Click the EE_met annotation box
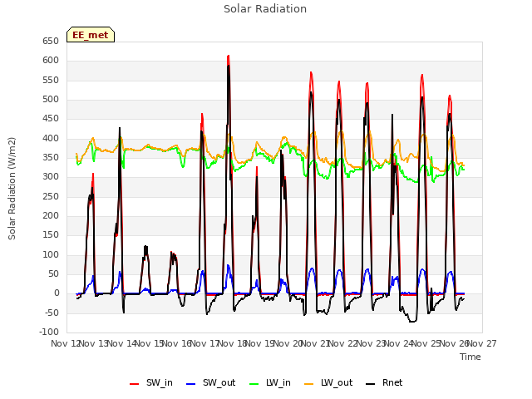The width and height of the screenshot is (532, 399). click(91, 35)
